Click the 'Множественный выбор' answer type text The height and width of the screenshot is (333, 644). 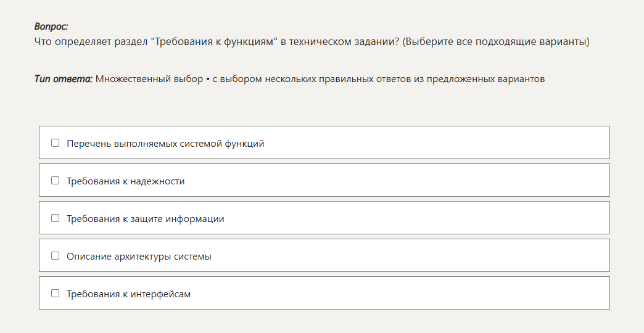pos(149,79)
